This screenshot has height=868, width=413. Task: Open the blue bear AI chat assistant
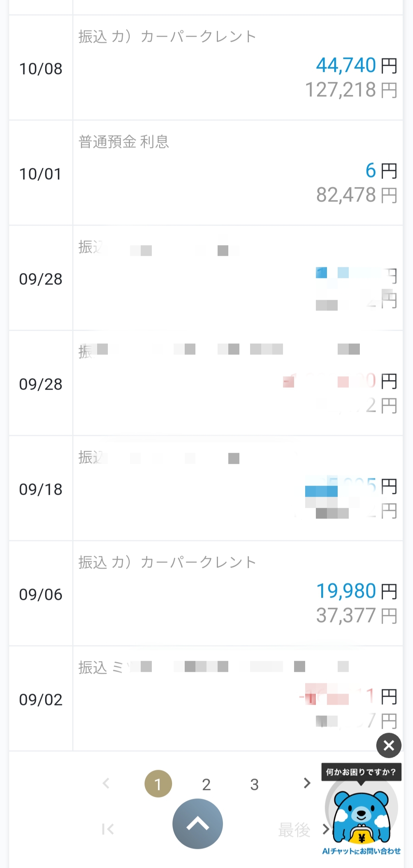361,816
